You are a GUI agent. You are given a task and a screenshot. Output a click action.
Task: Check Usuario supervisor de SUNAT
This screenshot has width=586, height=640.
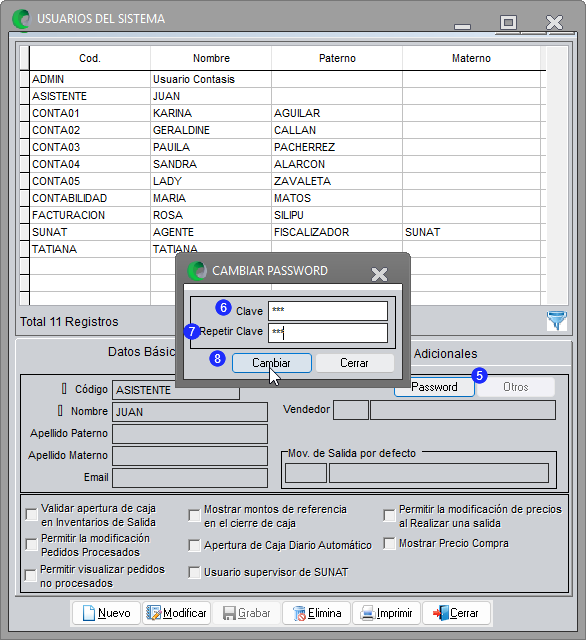[194, 572]
